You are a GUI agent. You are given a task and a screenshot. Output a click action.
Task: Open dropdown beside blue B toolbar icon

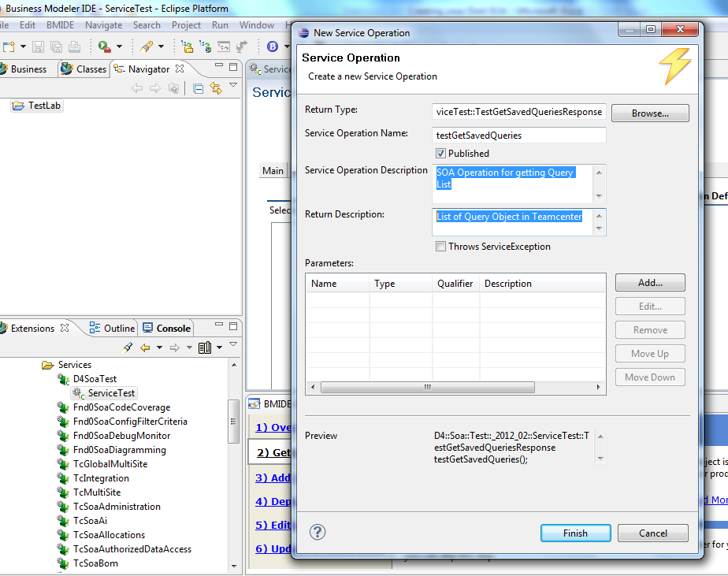pyautogui.click(x=287, y=46)
